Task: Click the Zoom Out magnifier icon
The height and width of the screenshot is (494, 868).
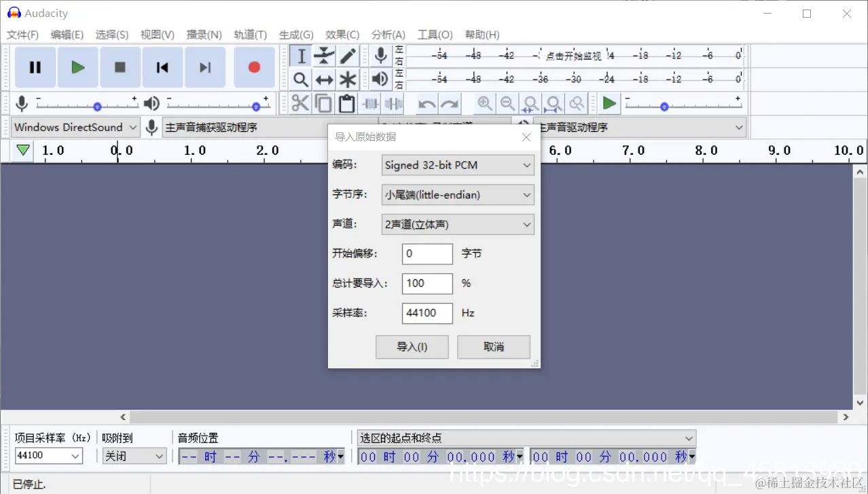Action: point(507,104)
